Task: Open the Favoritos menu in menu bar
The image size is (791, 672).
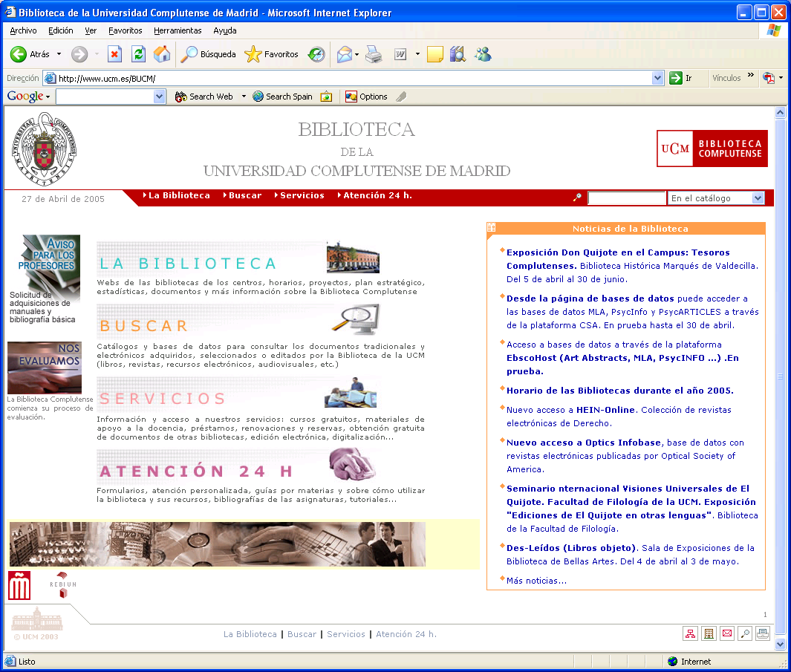Action: coord(125,30)
